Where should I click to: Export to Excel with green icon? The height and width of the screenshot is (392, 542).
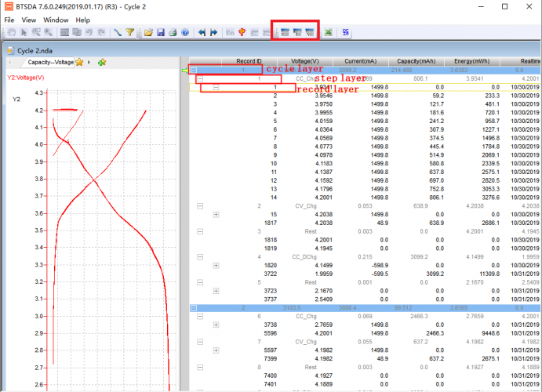pyautogui.click(x=329, y=32)
